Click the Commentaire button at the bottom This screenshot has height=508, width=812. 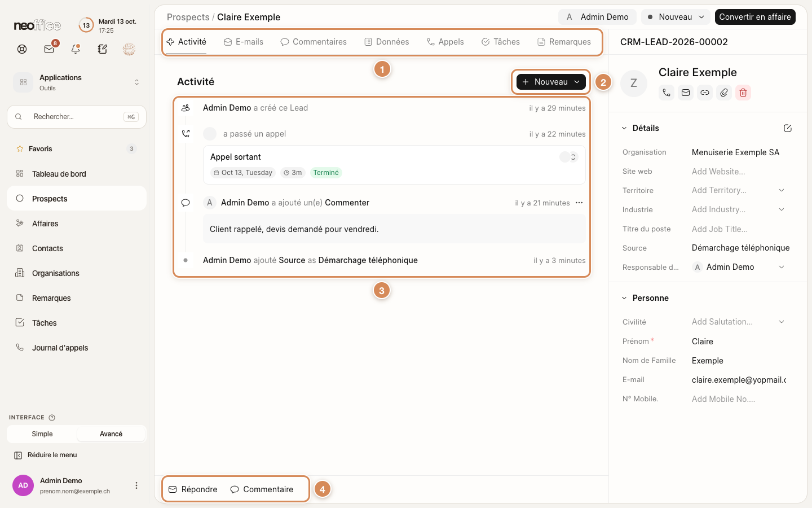click(x=262, y=489)
